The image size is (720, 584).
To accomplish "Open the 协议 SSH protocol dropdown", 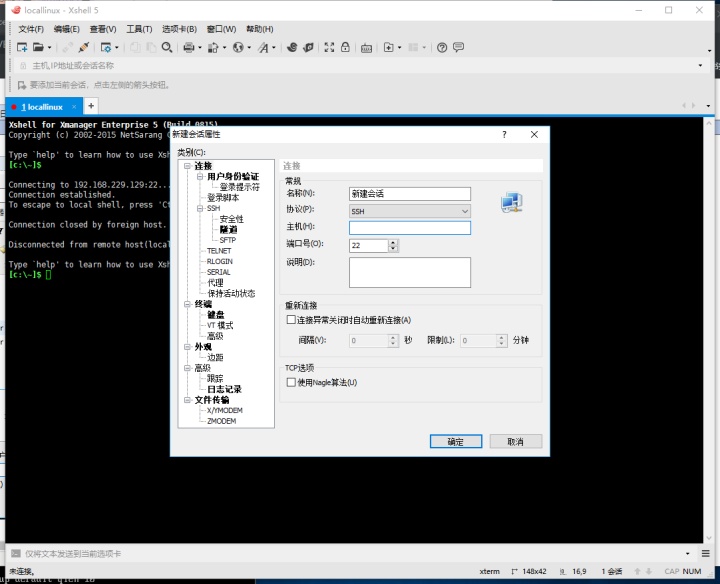I will (410, 211).
